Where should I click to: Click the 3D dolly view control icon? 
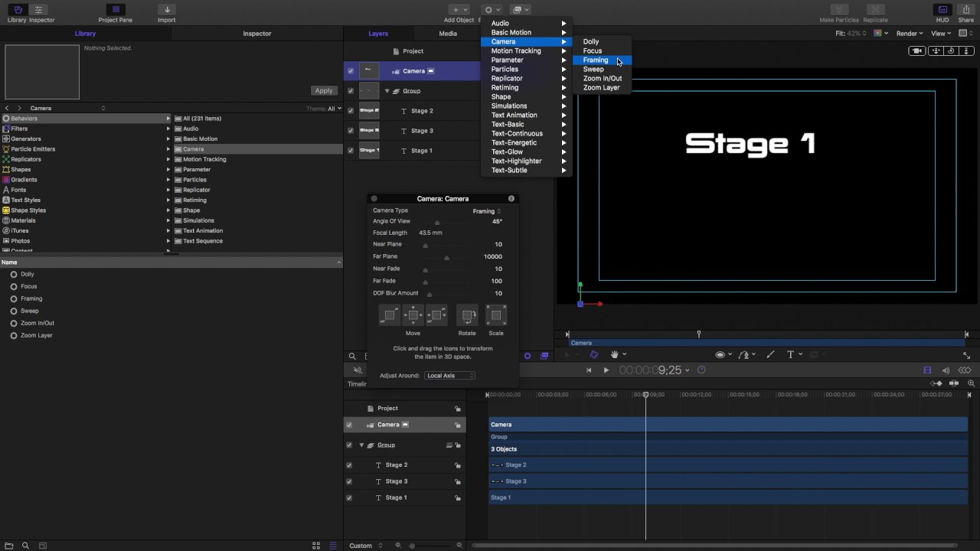click(x=965, y=51)
